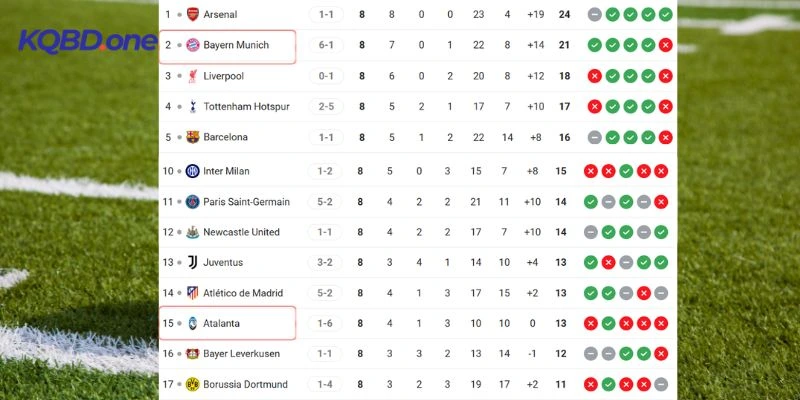The width and height of the screenshot is (800, 400).
Task: Click Tottenham Hotspur's 2-5 score badge
Action: [325, 106]
